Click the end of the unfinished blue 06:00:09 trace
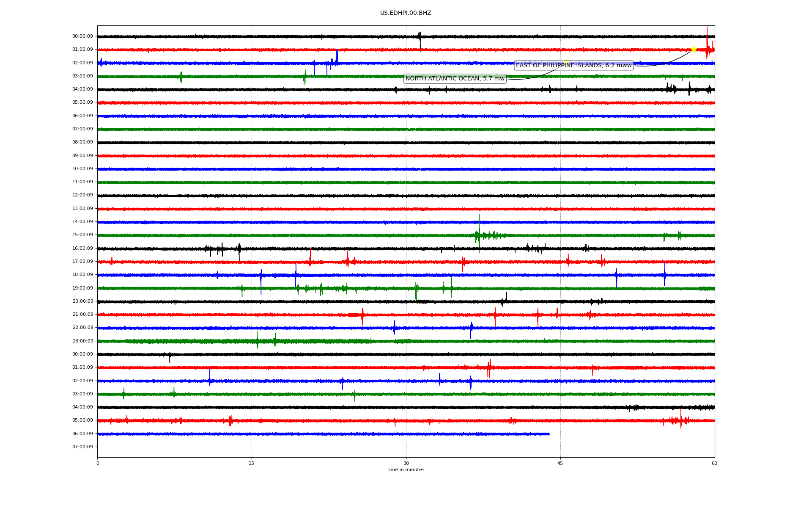The width and height of the screenshot is (812, 508). pyautogui.click(x=549, y=434)
